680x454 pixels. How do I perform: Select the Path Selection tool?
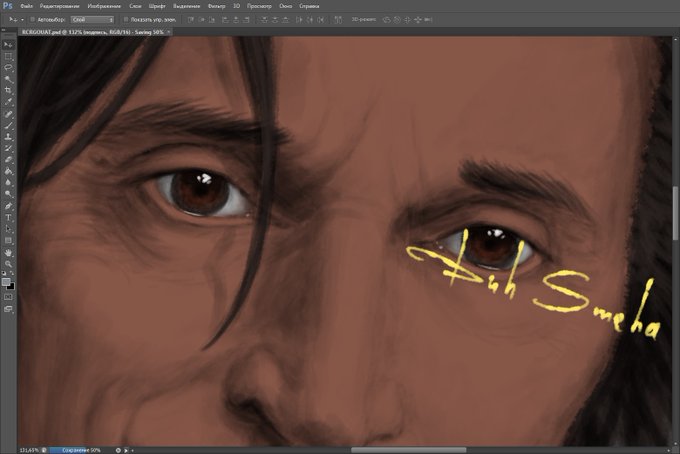coord(8,229)
